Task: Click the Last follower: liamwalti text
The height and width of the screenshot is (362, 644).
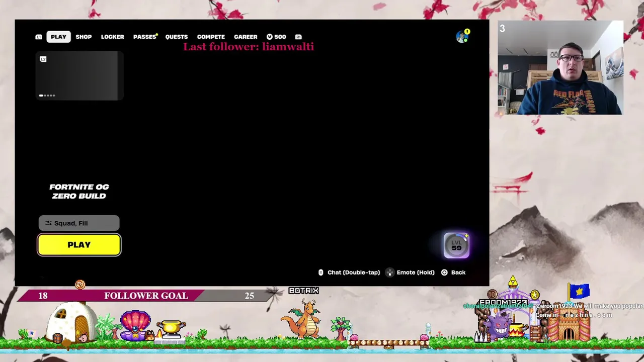Action: (249, 47)
